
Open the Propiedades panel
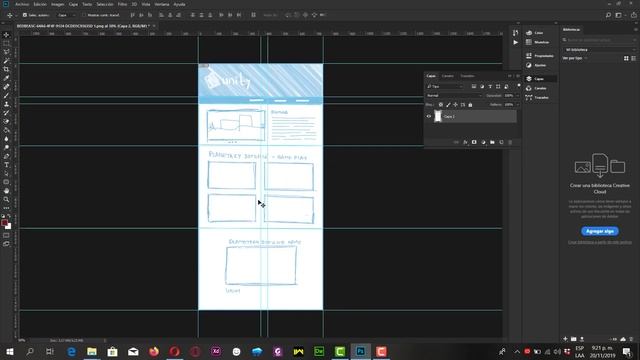coord(540,56)
